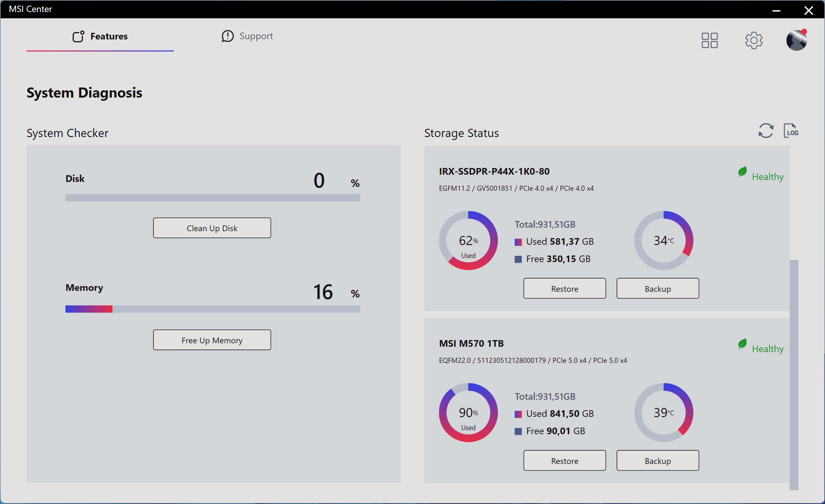The width and height of the screenshot is (825, 504).
Task: Click the user profile avatar
Action: (797, 40)
